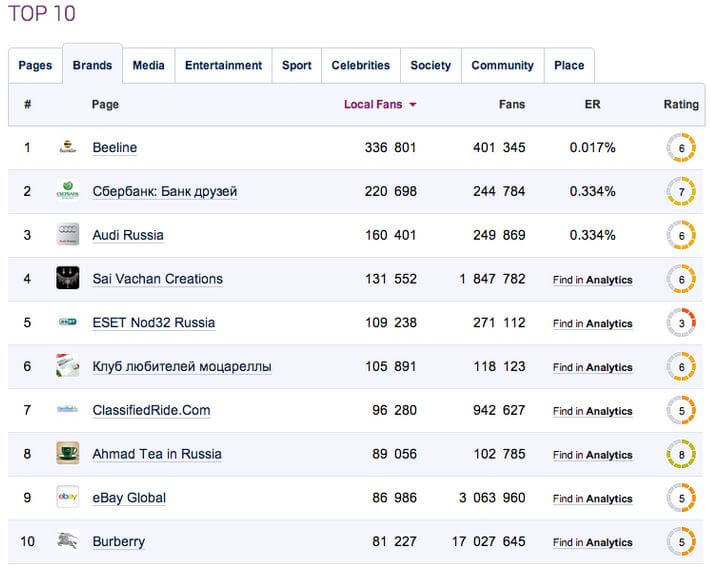Switch to the Media tab
This screenshot has width=710, height=567.
click(149, 65)
